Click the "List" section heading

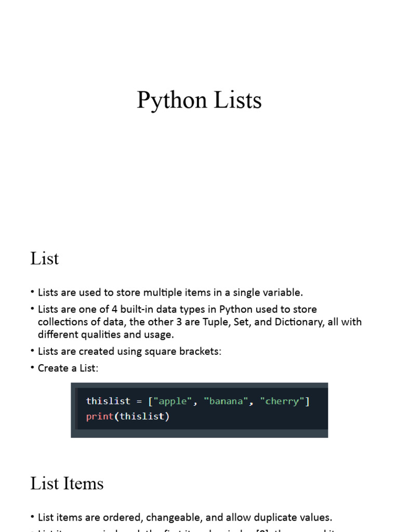point(45,259)
